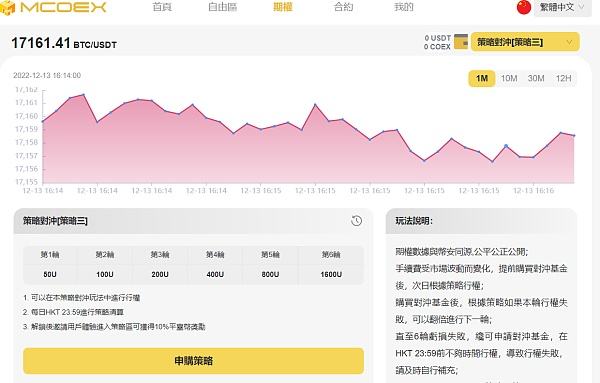
Task: Select round 第5輪 800U
Action: pos(270,265)
